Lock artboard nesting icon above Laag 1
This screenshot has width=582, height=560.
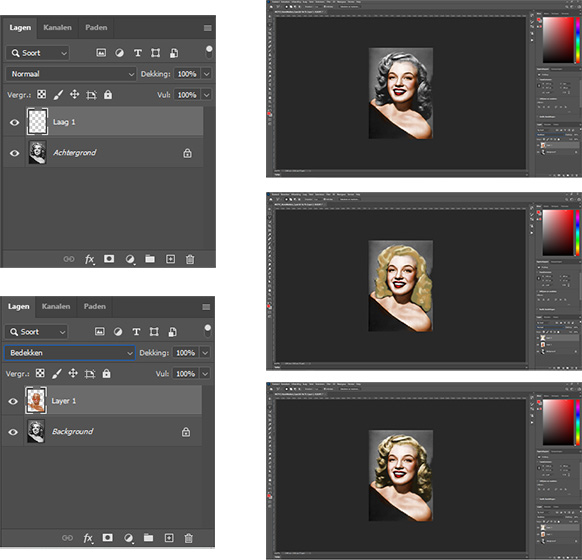click(x=91, y=95)
